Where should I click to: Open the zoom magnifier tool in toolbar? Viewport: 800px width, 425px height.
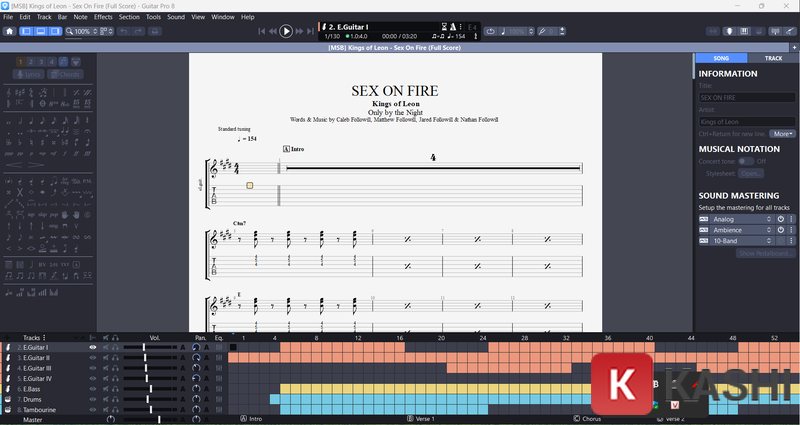[x=69, y=31]
